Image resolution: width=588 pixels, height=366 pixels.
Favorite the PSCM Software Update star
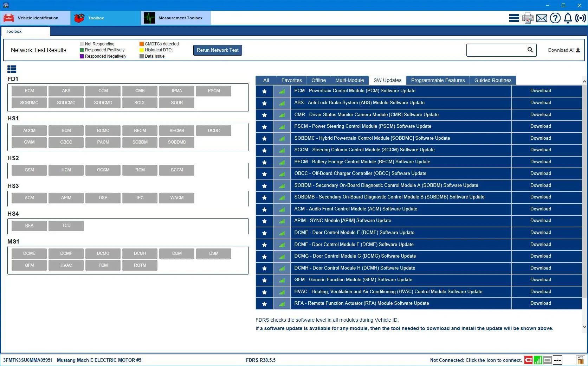(x=264, y=127)
